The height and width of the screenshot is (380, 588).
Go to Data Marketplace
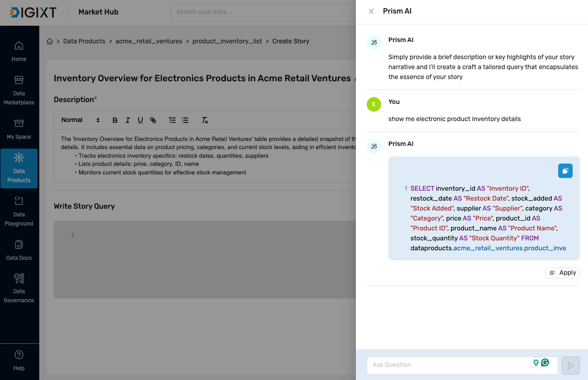click(19, 90)
